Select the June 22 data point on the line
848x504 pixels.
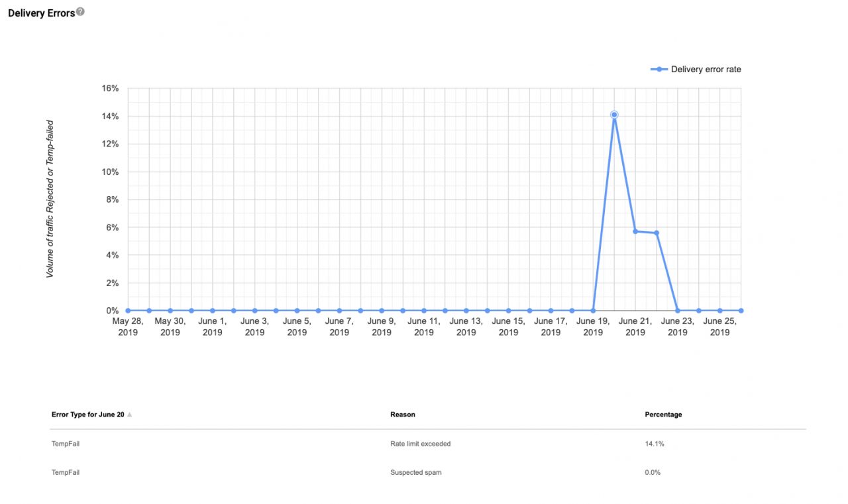[x=657, y=233]
